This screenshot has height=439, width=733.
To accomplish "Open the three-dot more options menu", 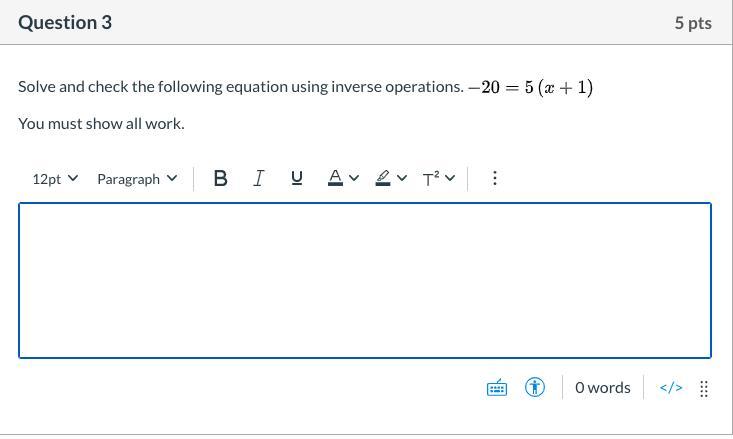I will [494, 178].
